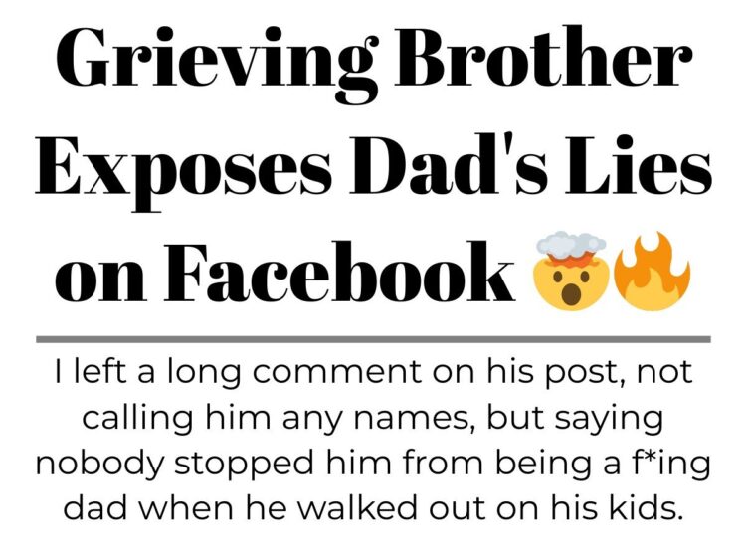Click the gray horizontal divider line
Viewport: 746px width, 560px height.
pyautogui.click(x=373, y=339)
